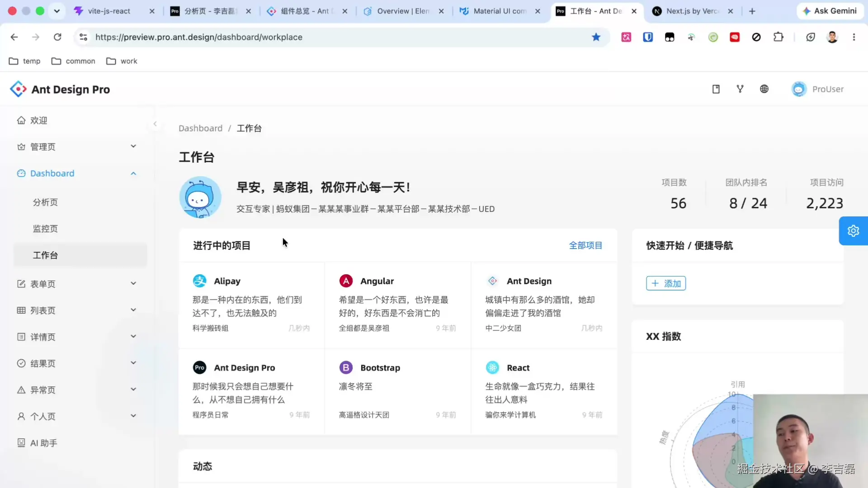Open the site info icon in address bar
This screenshot has height=488, width=868.
click(x=83, y=37)
